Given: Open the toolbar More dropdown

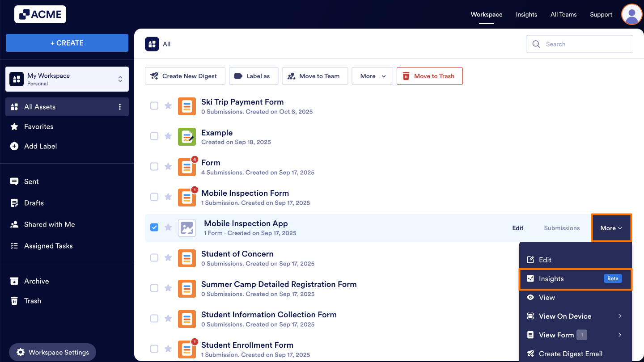Looking at the screenshot, I should click(x=372, y=76).
